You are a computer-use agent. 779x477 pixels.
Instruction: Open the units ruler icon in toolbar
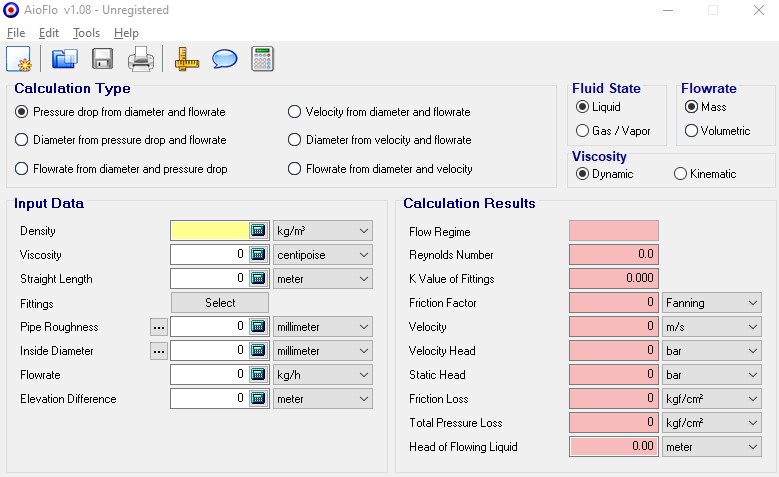click(187, 60)
